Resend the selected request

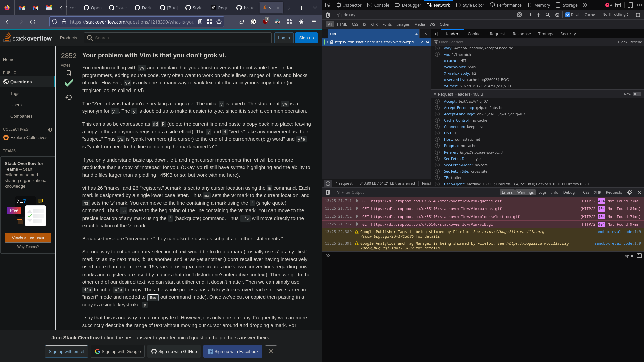(x=636, y=42)
